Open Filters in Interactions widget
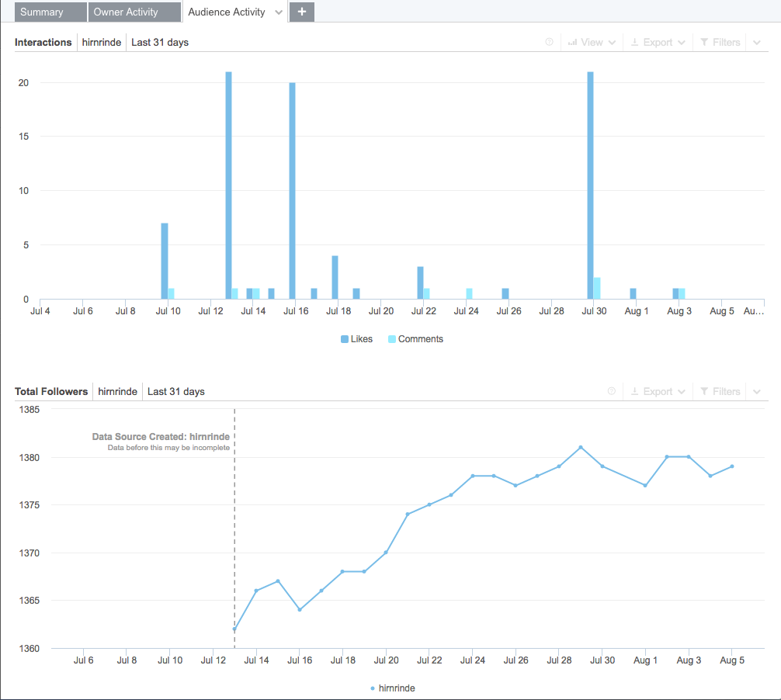This screenshot has width=781, height=700. pyautogui.click(x=720, y=43)
